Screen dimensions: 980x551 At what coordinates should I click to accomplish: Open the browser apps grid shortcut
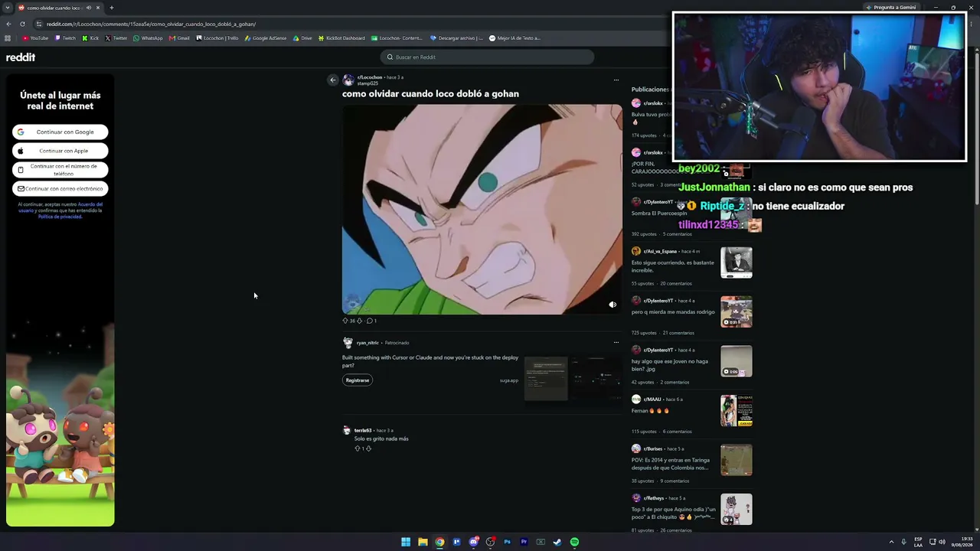[8, 38]
